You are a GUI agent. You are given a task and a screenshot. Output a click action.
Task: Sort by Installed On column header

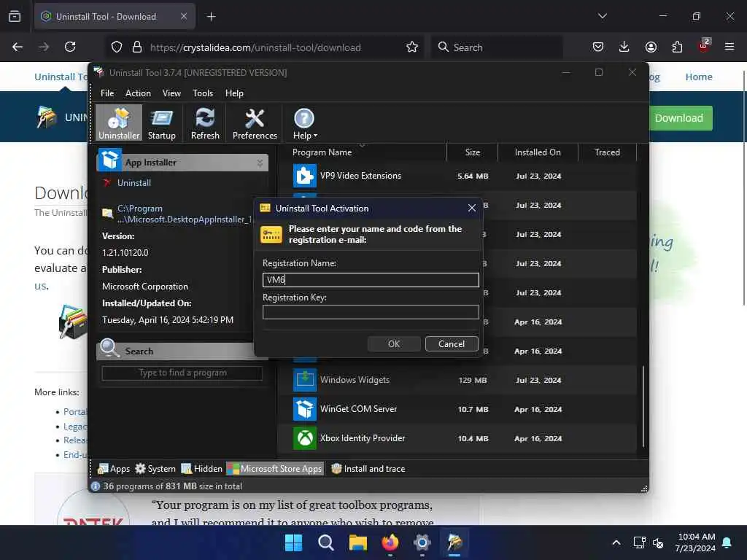pos(538,152)
